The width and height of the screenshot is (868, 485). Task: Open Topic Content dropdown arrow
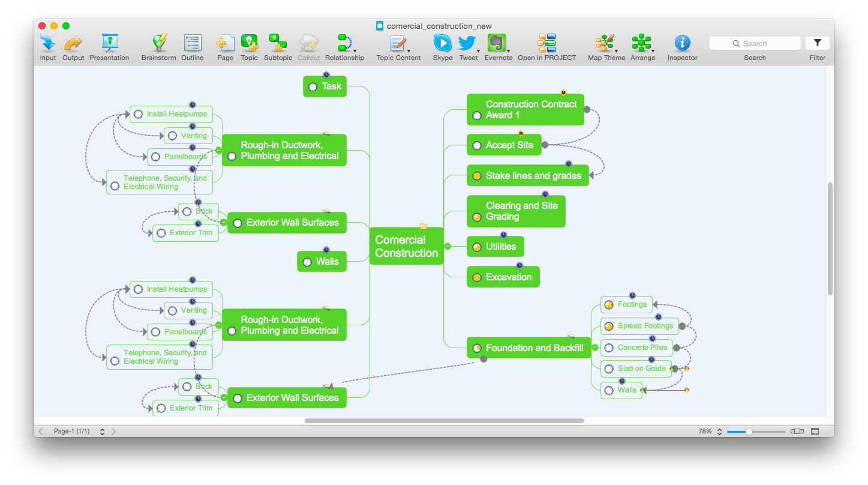(409, 51)
